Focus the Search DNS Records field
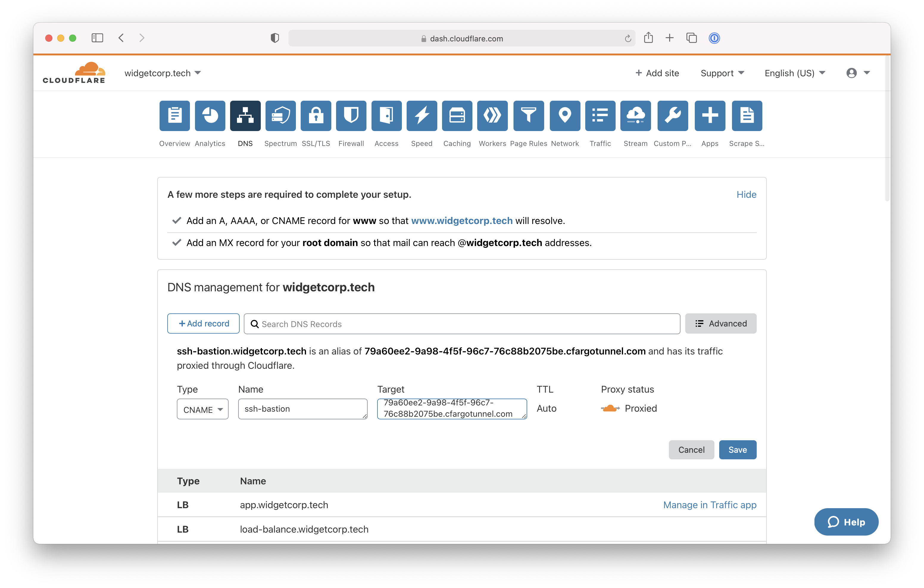Viewport: 924px width, 588px height. tap(462, 324)
